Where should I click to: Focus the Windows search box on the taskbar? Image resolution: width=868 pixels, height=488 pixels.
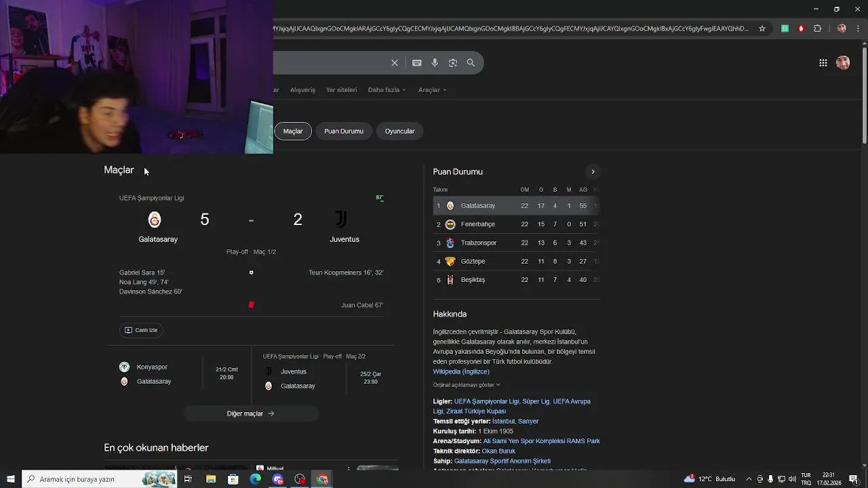coord(99,479)
